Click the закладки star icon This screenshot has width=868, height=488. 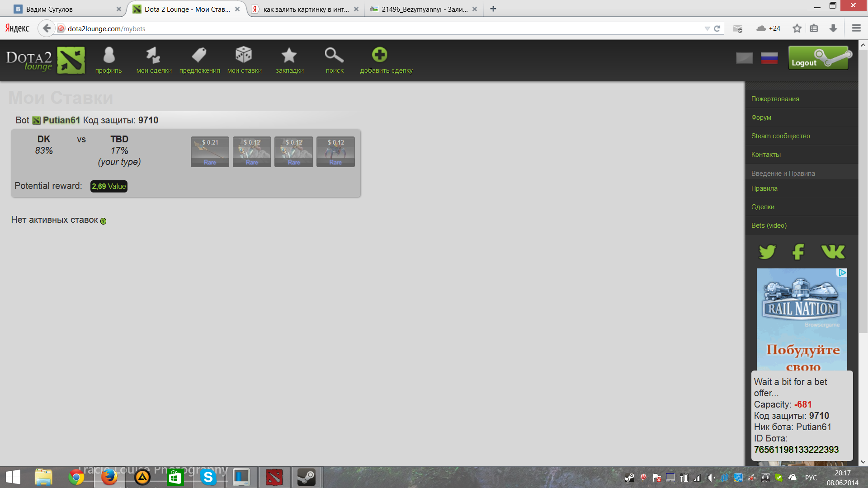click(289, 56)
